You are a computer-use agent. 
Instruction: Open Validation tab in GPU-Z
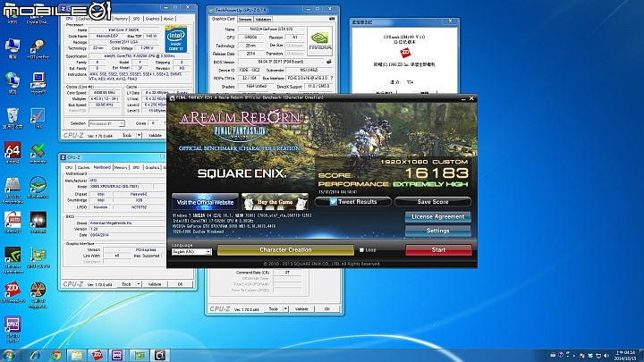tap(263, 20)
